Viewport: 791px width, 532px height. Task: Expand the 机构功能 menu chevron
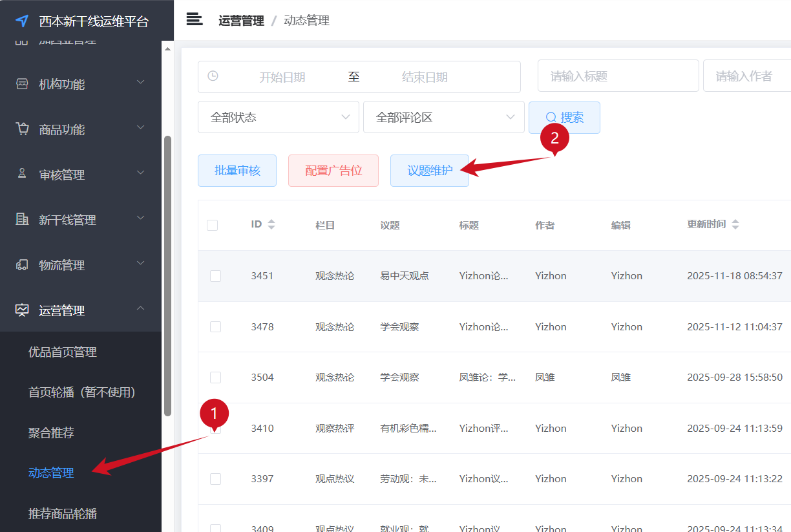coord(140,82)
